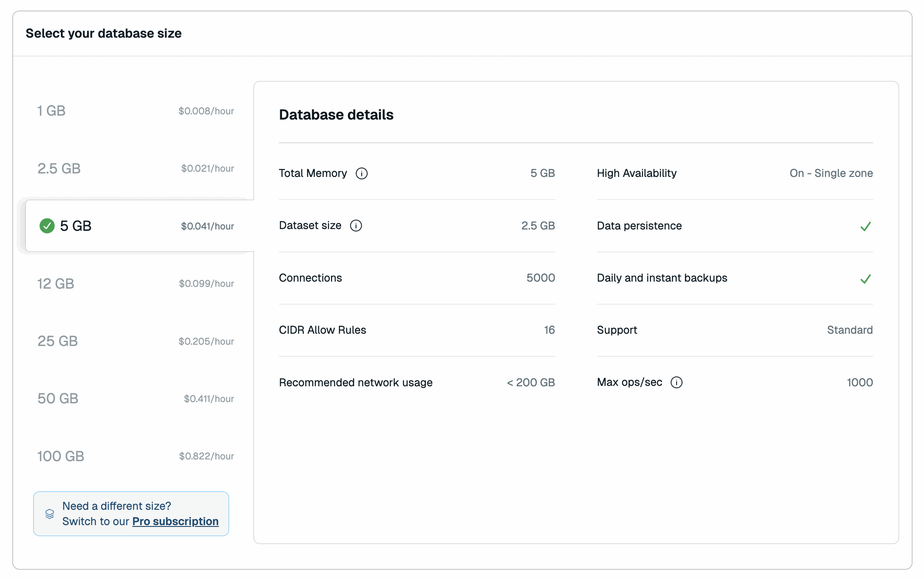Select the 100 GB database plan

(135, 456)
